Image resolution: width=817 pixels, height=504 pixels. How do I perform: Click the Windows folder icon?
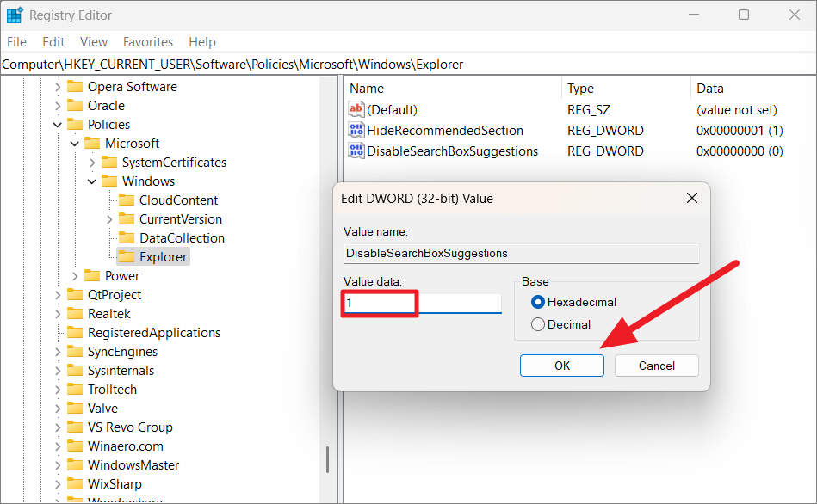tap(109, 181)
